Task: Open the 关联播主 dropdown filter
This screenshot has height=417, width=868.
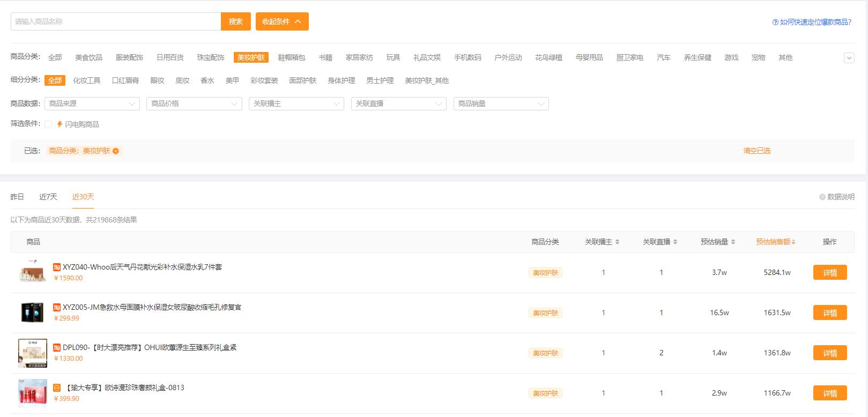Action: click(x=296, y=103)
